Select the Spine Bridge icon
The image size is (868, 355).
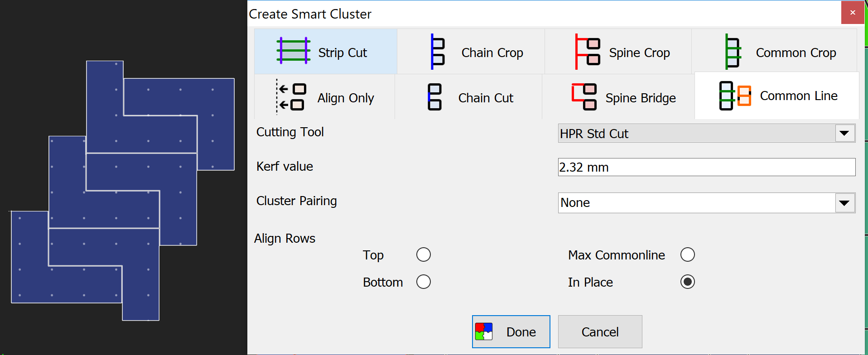pyautogui.click(x=584, y=97)
